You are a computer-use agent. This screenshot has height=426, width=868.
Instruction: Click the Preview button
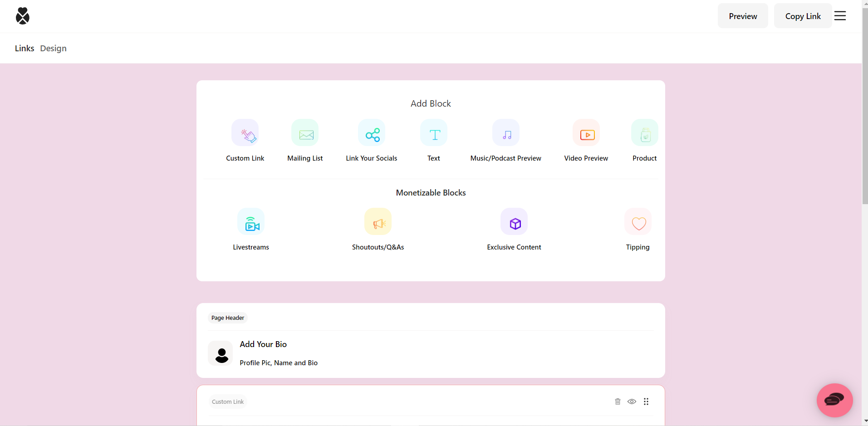(x=743, y=16)
